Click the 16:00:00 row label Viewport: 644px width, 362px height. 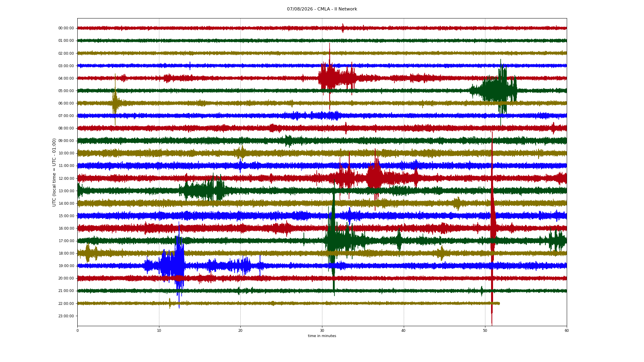click(66, 228)
